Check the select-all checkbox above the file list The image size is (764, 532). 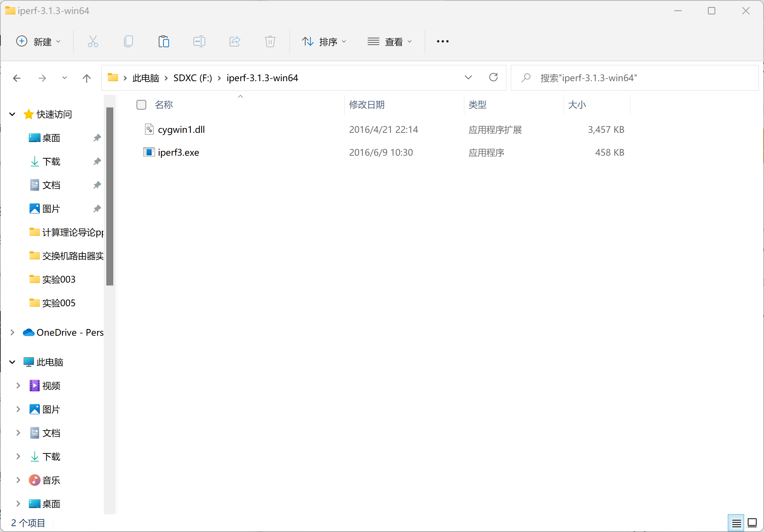point(141,105)
